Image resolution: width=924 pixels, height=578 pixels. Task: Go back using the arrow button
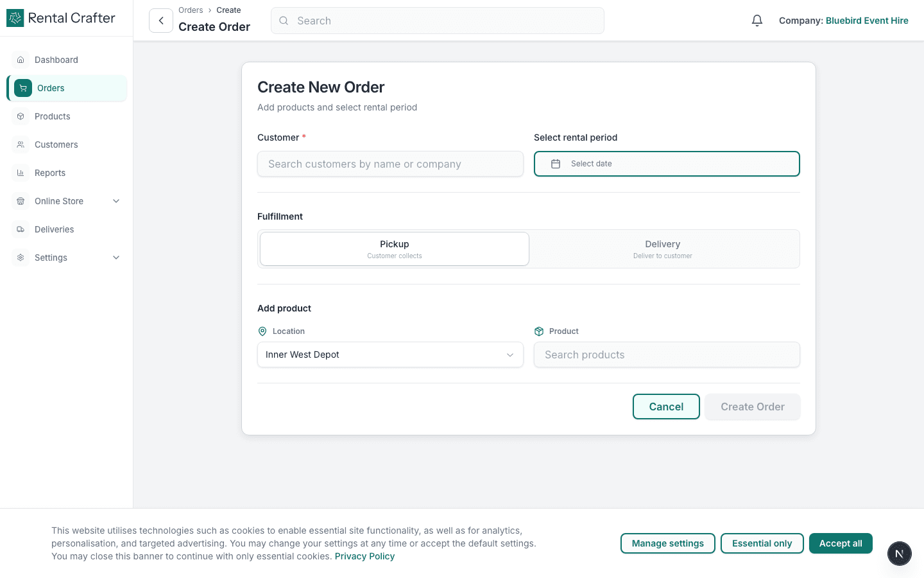pyautogui.click(x=161, y=21)
